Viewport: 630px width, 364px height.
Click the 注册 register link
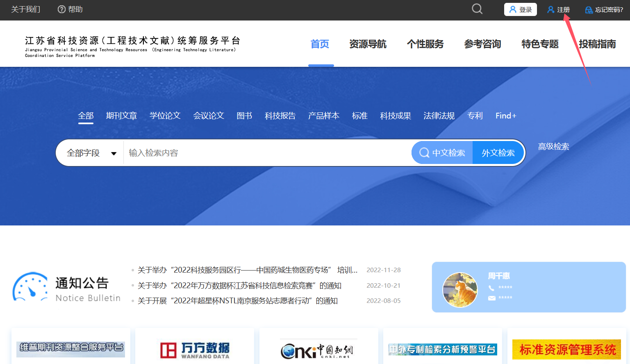[559, 9]
